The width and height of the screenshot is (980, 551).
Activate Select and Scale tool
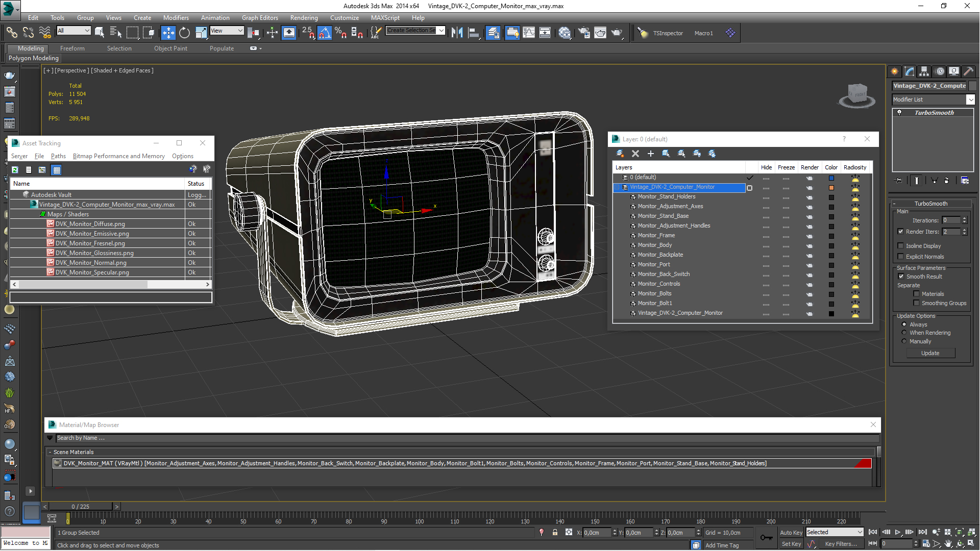tap(201, 33)
